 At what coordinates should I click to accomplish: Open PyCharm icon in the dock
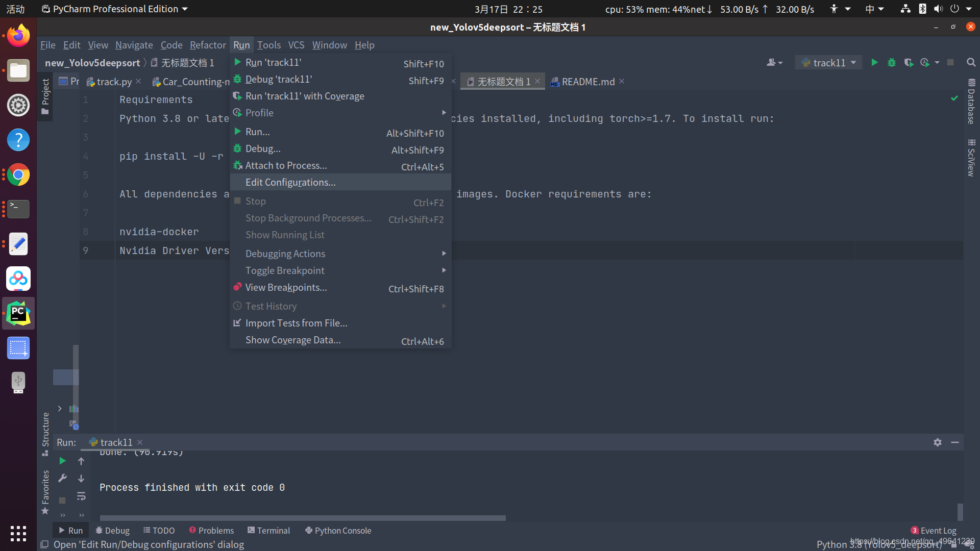coord(18,313)
